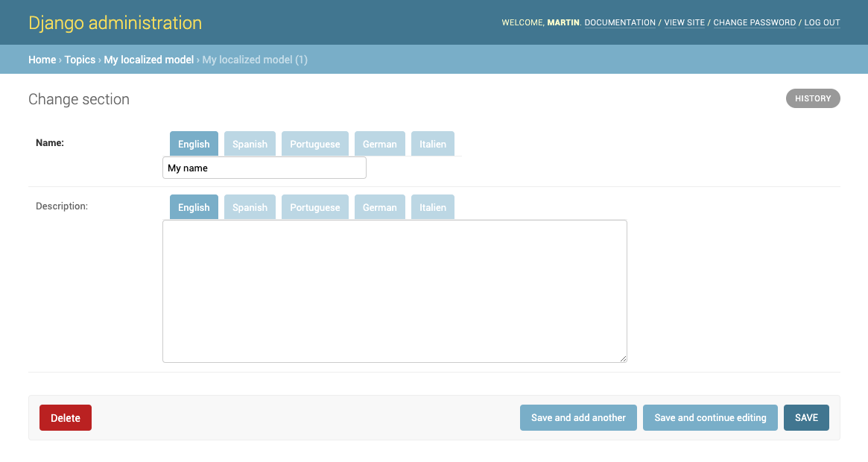Screen dimensions: 868x462
Task: Go to Home breadcrumb link
Action: coord(42,60)
